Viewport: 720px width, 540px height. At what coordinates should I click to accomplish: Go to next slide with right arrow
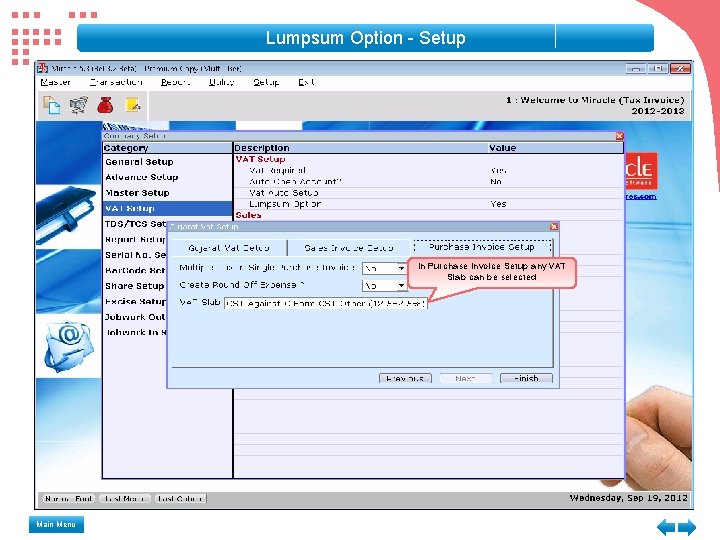[x=687, y=526]
